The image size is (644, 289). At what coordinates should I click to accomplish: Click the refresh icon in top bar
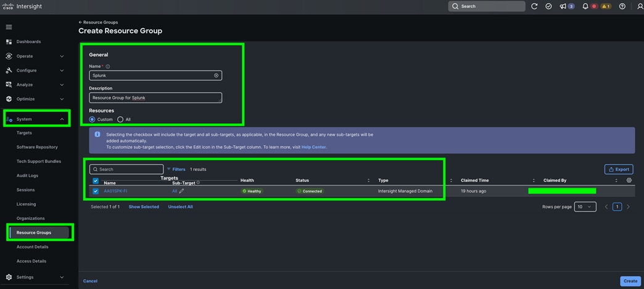click(x=534, y=6)
